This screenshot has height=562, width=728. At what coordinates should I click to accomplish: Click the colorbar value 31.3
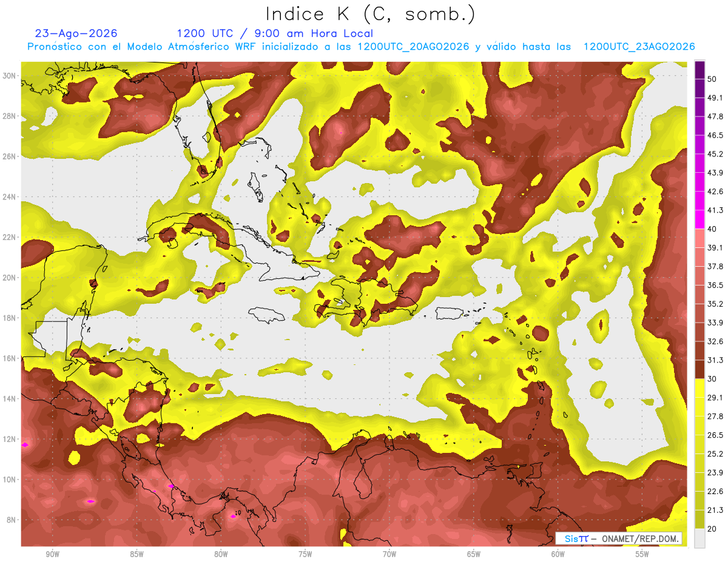tap(715, 360)
